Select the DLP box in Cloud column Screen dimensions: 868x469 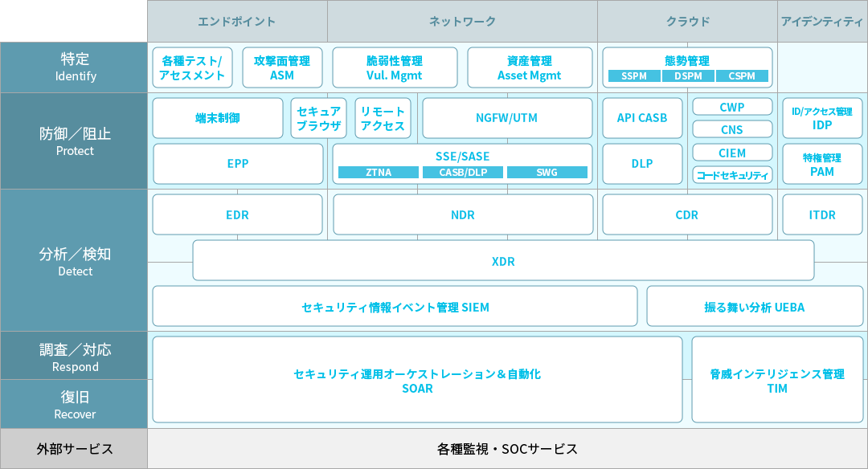point(642,164)
